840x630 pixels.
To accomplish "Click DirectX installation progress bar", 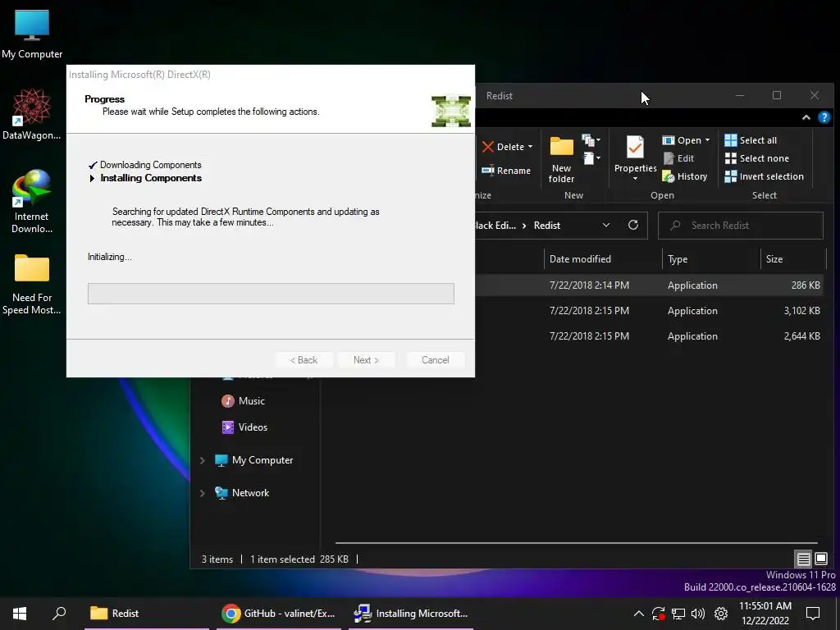I will click(x=271, y=294).
